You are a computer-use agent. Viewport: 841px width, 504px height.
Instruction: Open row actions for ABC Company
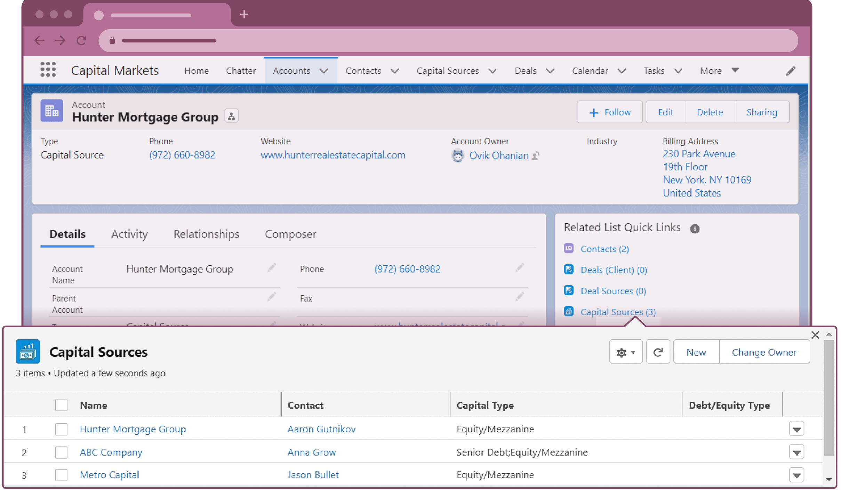coord(796,452)
